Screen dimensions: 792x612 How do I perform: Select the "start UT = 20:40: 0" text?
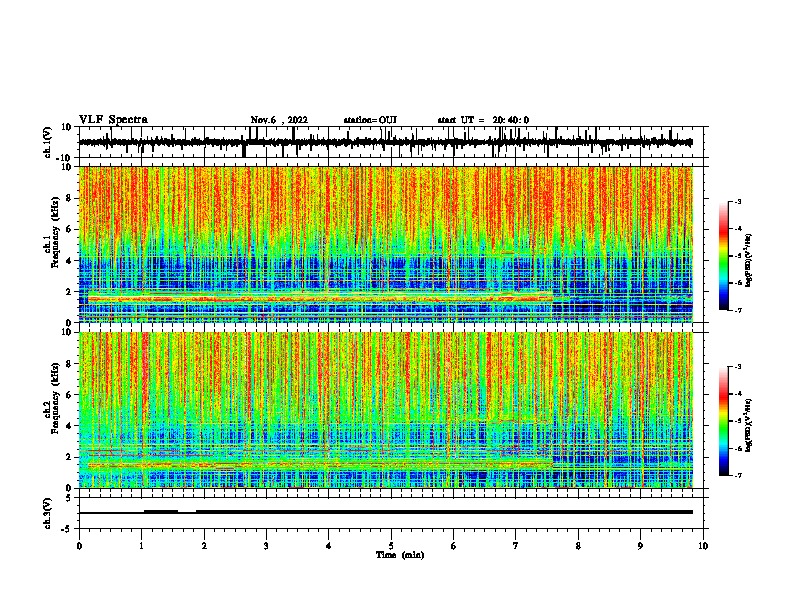click(x=483, y=120)
